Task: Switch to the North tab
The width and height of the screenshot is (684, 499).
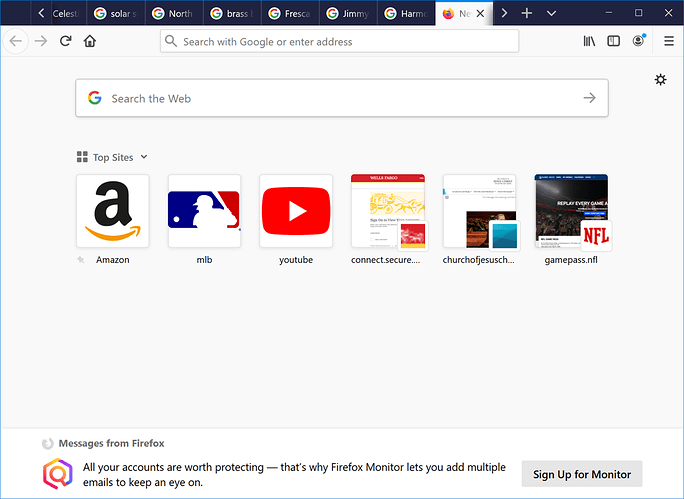Action: tap(174, 14)
